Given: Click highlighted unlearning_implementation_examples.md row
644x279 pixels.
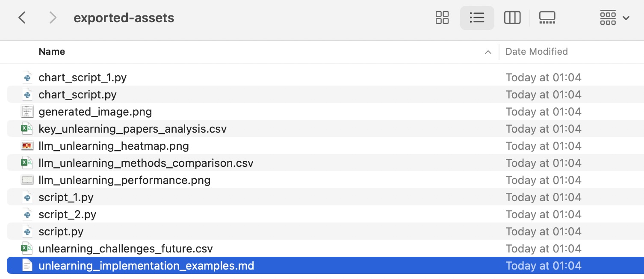Looking at the screenshot, I should coord(325,266).
